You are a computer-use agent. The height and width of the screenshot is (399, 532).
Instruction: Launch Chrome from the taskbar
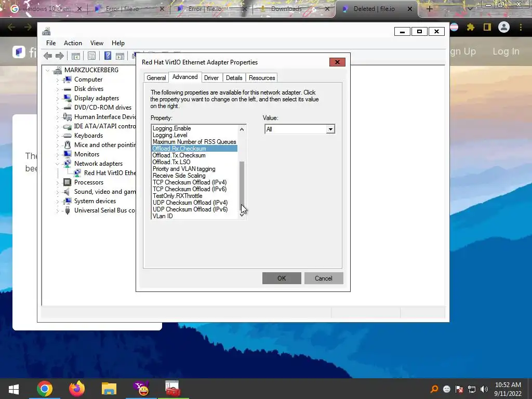[x=45, y=389]
